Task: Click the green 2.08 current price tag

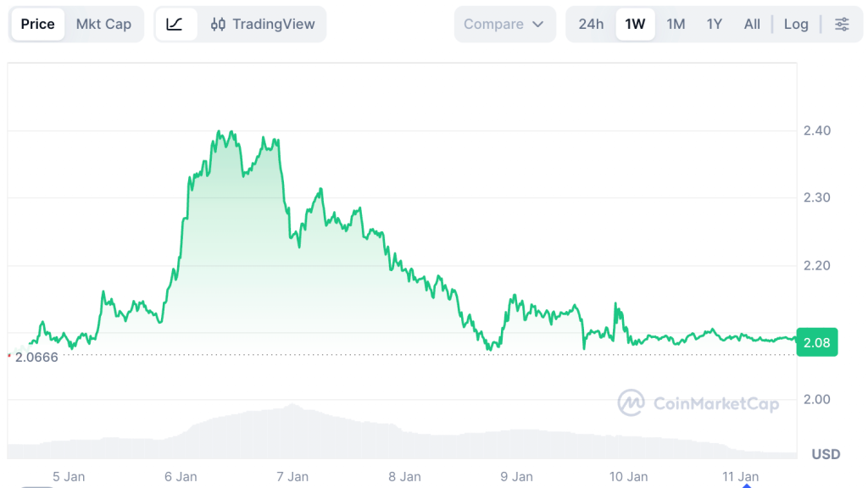Action: tap(817, 341)
